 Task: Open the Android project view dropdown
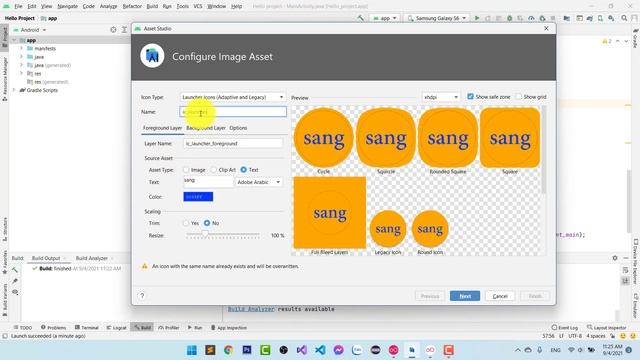tap(29, 30)
